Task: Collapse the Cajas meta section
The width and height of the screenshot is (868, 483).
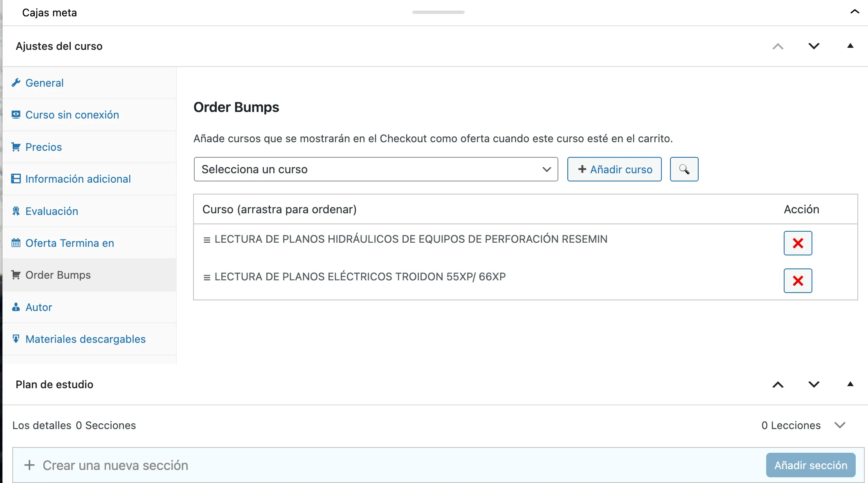Action: [x=855, y=12]
